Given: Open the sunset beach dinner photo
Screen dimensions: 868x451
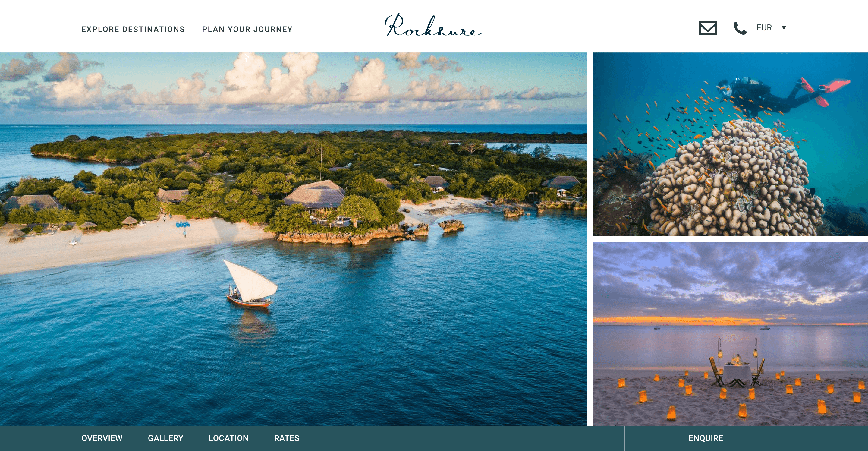Looking at the screenshot, I should coord(731,334).
